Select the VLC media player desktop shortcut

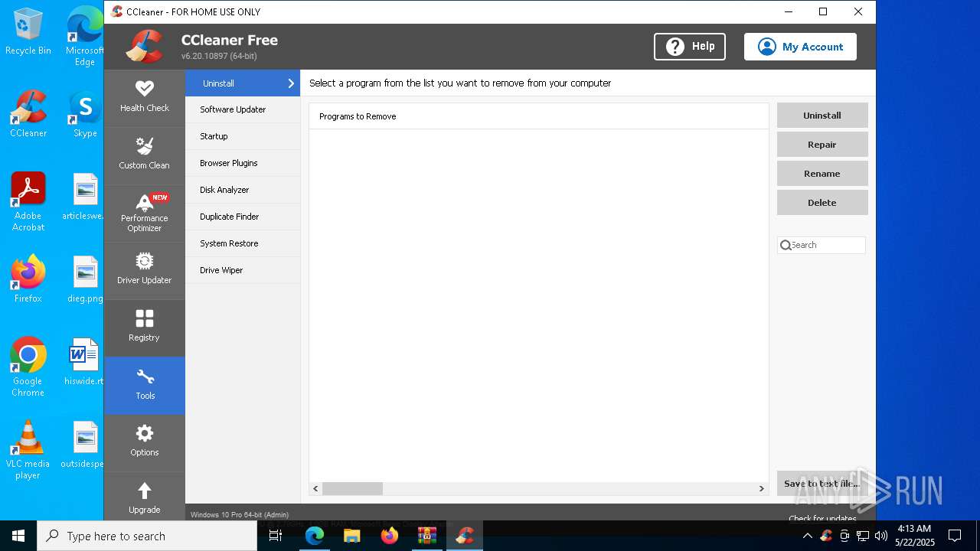click(28, 449)
